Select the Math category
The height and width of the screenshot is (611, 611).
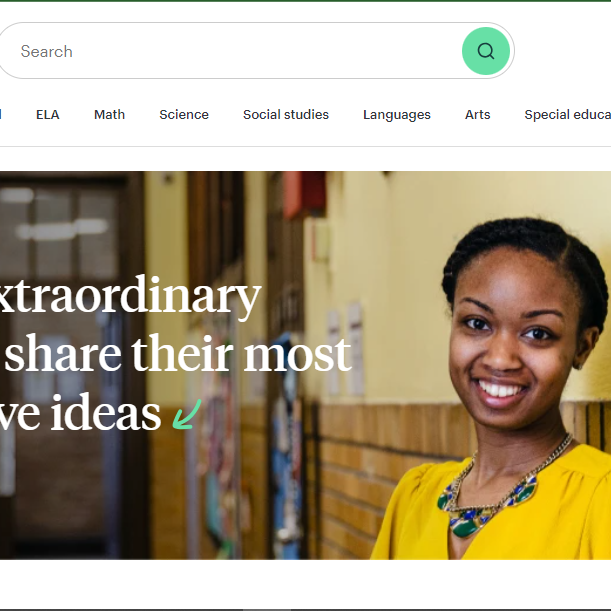[x=109, y=115]
